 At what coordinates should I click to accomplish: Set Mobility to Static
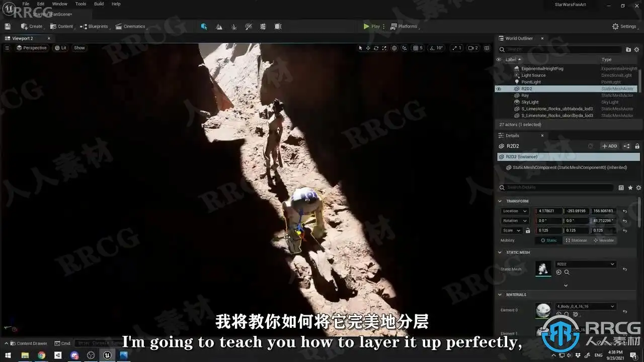(549, 240)
